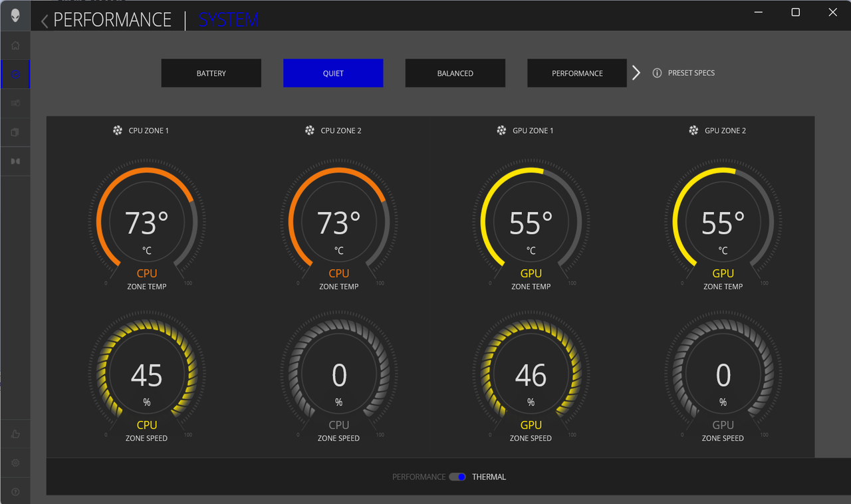Open the Home screen from the sidebar
The width and height of the screenshot is (851, 504).
click(15, 45)
